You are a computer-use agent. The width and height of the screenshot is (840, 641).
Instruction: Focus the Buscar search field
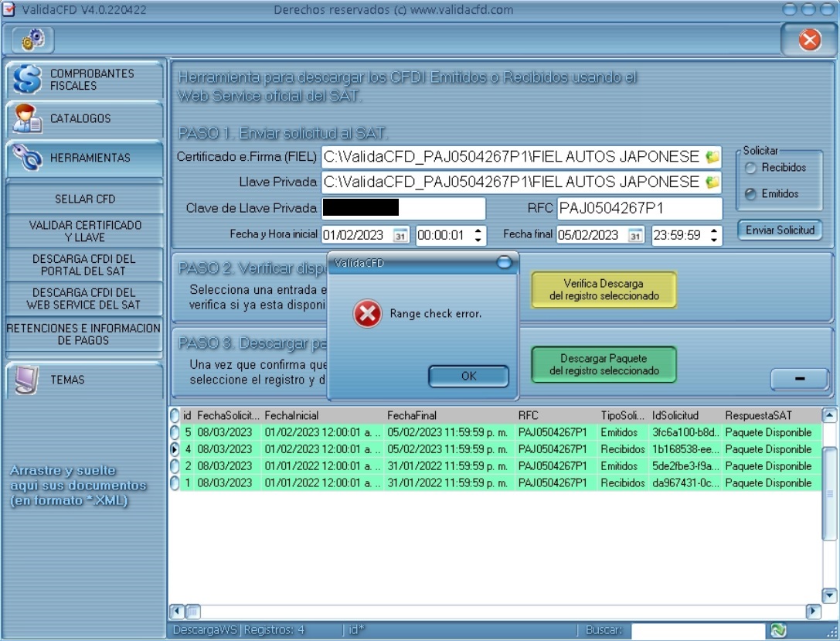[x=698, y=630]
